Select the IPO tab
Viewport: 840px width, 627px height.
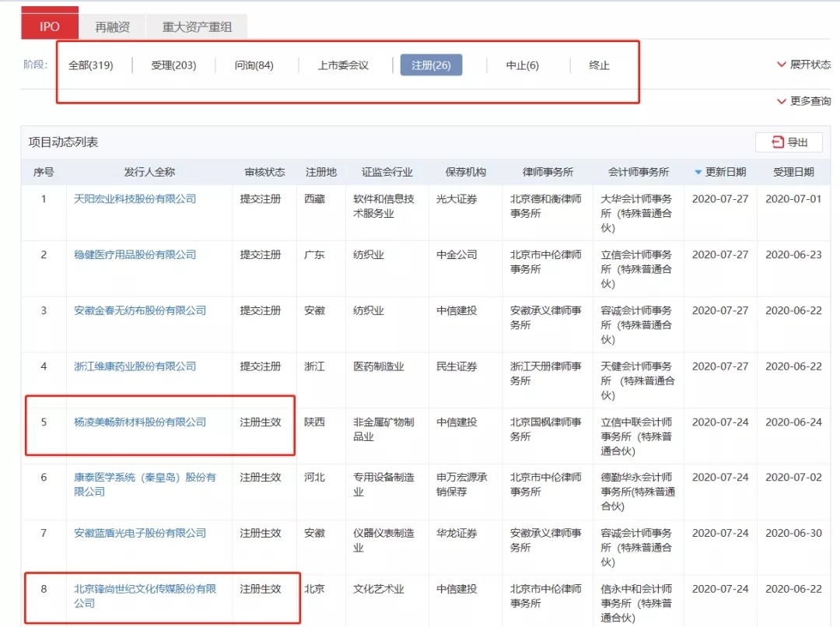click(x=50, y=26)
